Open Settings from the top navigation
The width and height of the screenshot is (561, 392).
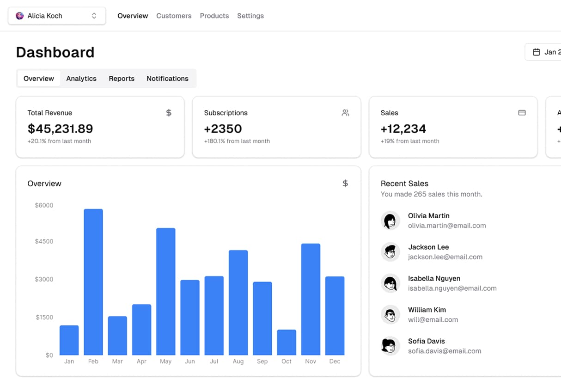click(250, 16)
